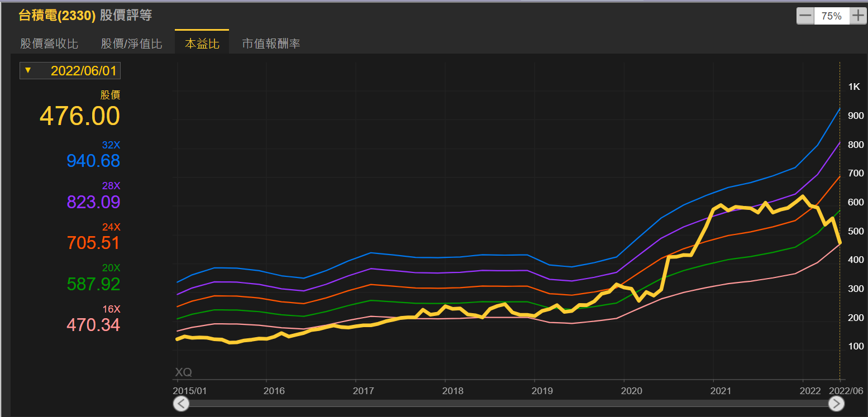This screenshot has width=868, height=417.
Task: Click the horizontal timeline scrollbar track
Action: point(507,403)
